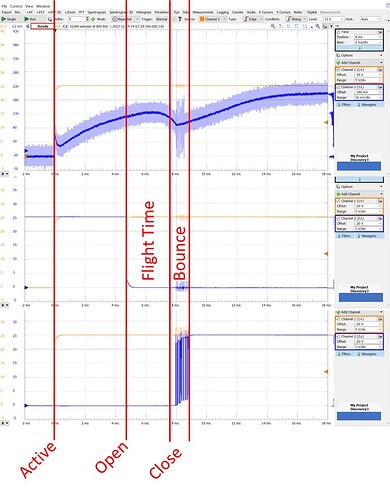
Task: Open the trigger Condition Rising dropdown
Action: (296, 19)
